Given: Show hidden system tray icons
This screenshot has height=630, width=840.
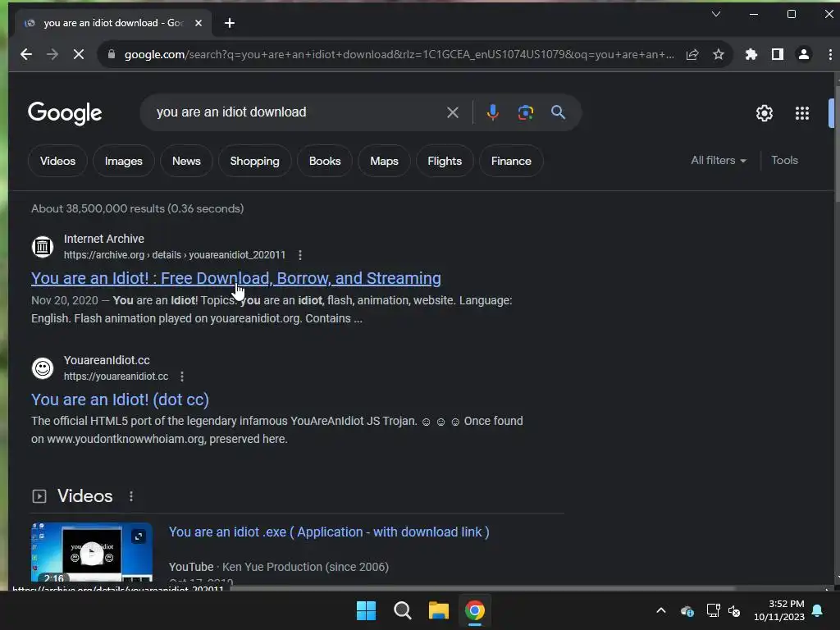Looking at the screenshot, I should tap(661, 610).
